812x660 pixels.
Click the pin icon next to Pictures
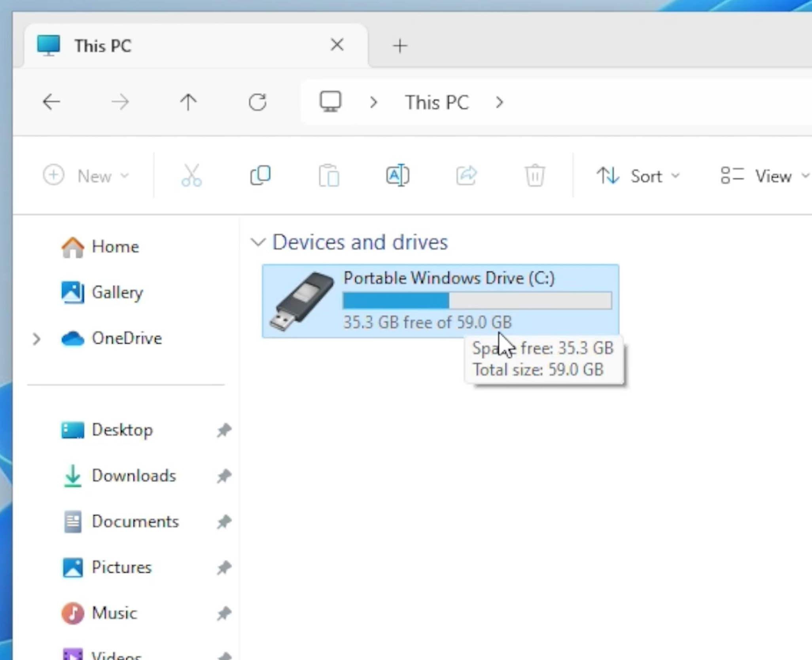click(224, 568)
